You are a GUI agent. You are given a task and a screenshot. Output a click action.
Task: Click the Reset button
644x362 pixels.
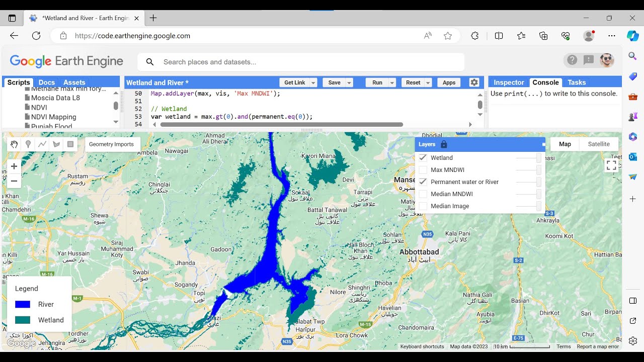click(413, 83)
